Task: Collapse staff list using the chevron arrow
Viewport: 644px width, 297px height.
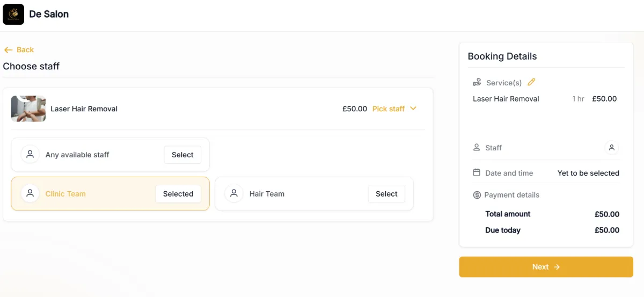Action: [413, 108]
